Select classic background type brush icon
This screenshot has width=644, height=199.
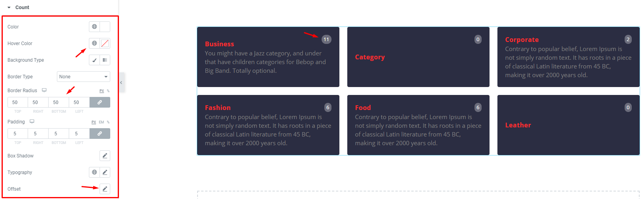pos(94,60)
